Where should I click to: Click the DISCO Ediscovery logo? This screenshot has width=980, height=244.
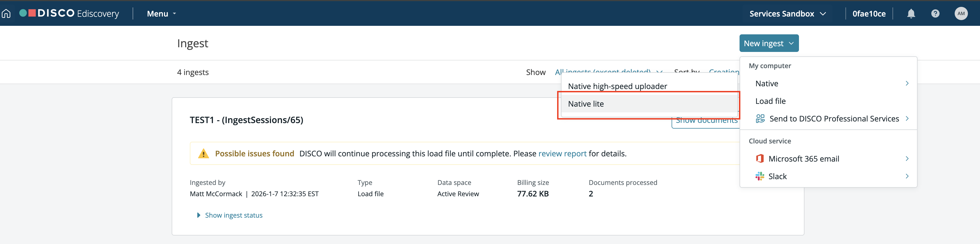click(69, 13)
